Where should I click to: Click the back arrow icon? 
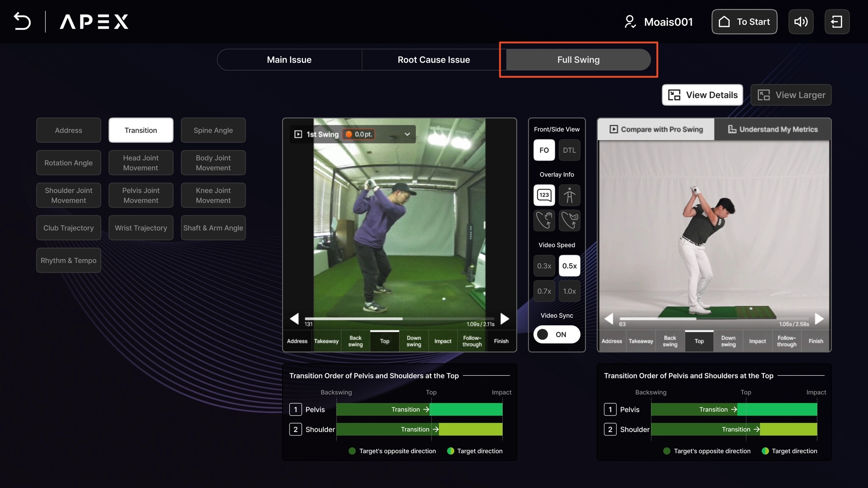tap(22, 21)
